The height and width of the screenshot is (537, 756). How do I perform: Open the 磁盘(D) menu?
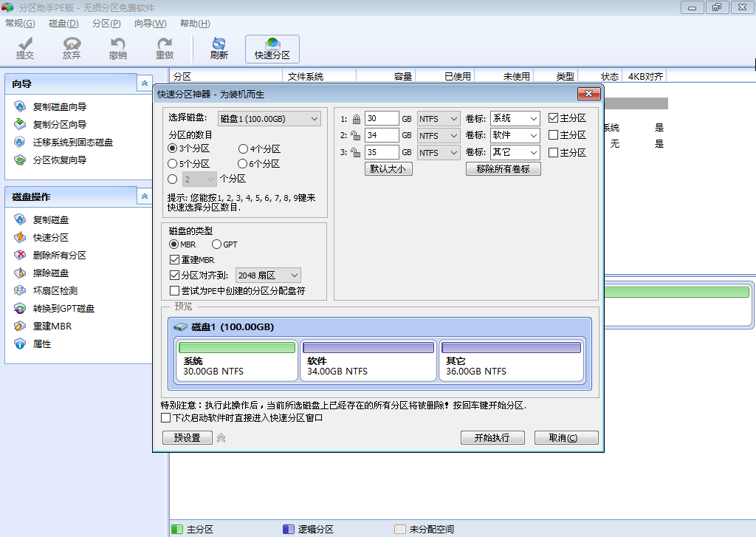click(x=63, y=23)
